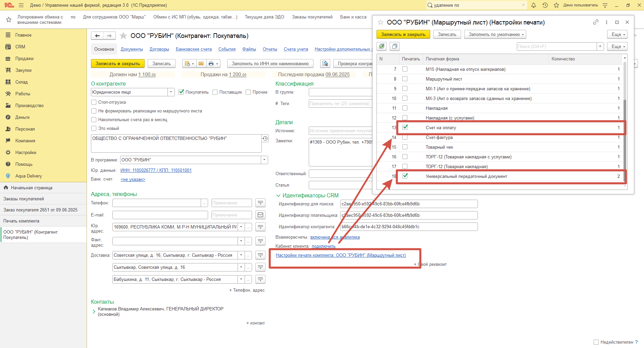This screenshot has width=644, height=348.
Task: Check Это новый checkbox
Action: coord(94,128)
